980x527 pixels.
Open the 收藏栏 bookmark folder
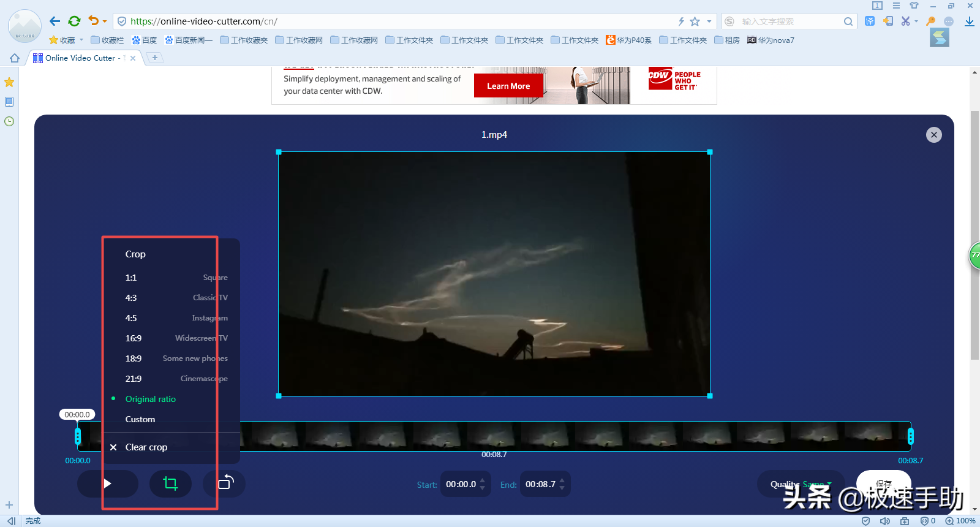point(107,40)
